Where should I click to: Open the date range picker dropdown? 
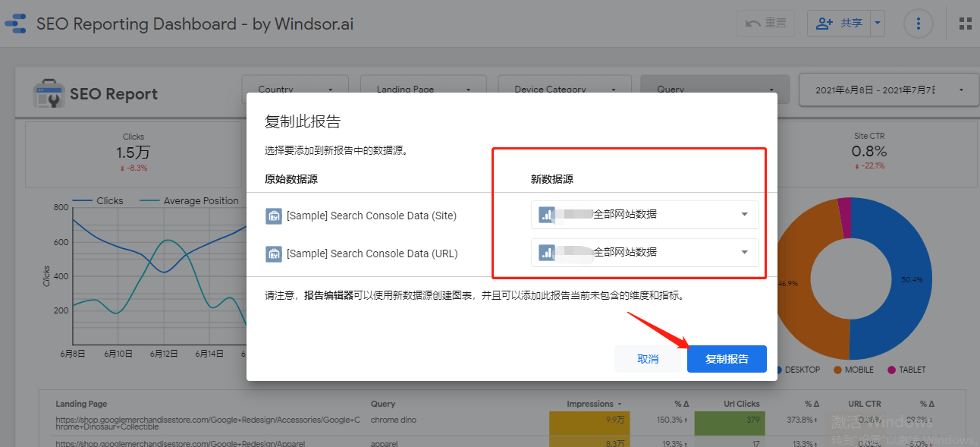[x=889, y=90]
